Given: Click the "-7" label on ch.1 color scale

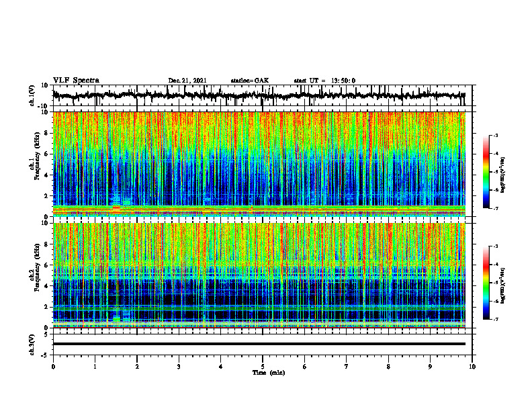Looking at the screenshot, I should pos(495,208).
